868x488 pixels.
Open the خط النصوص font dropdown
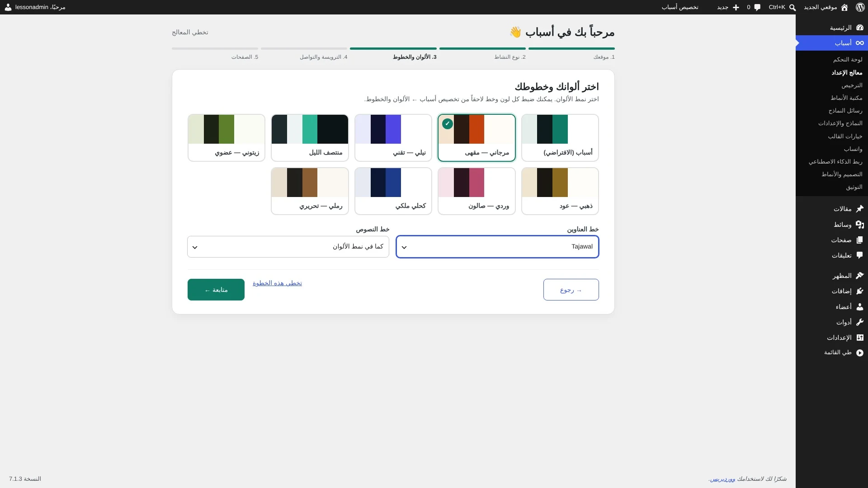point(288,247)
